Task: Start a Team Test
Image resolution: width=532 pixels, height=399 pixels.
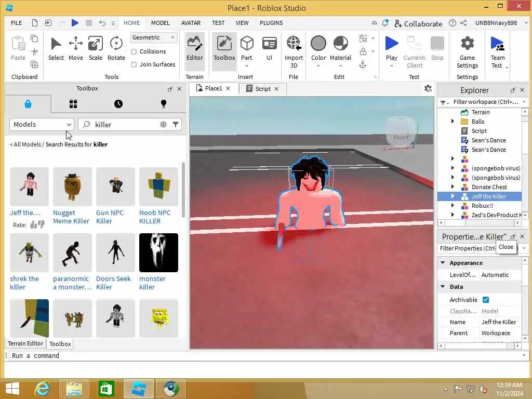Action: [x=497, y=52]
